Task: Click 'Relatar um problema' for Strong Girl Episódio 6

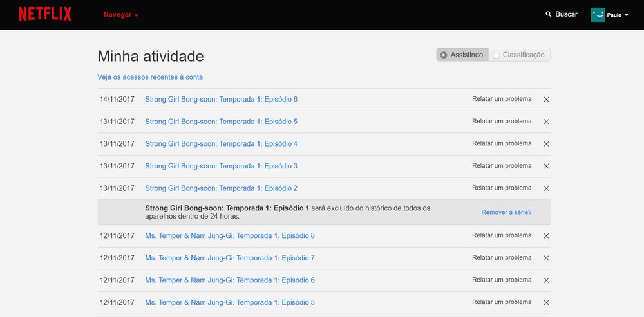Action: point(502,99)
